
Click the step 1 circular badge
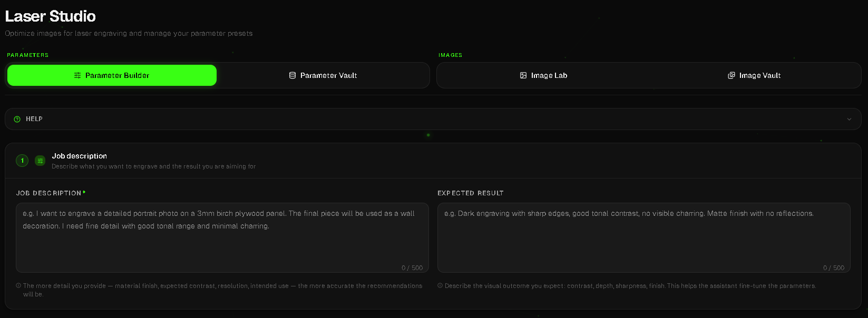point(22,161)
